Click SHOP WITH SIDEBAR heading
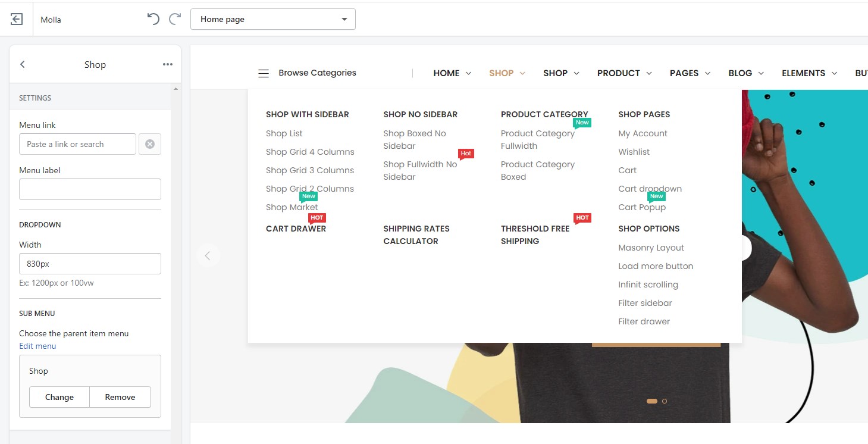This screenshot has height=444, width=868. [308, 114]
